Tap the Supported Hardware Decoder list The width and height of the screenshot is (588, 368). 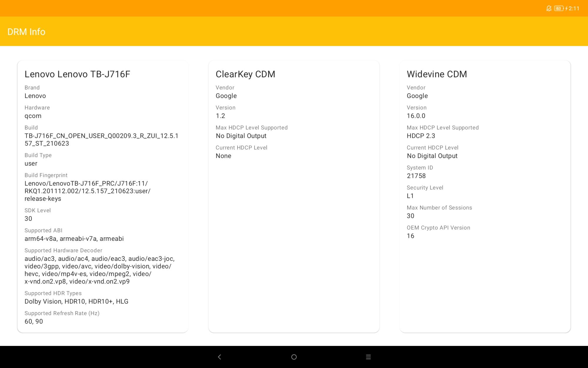coord(99,270)
